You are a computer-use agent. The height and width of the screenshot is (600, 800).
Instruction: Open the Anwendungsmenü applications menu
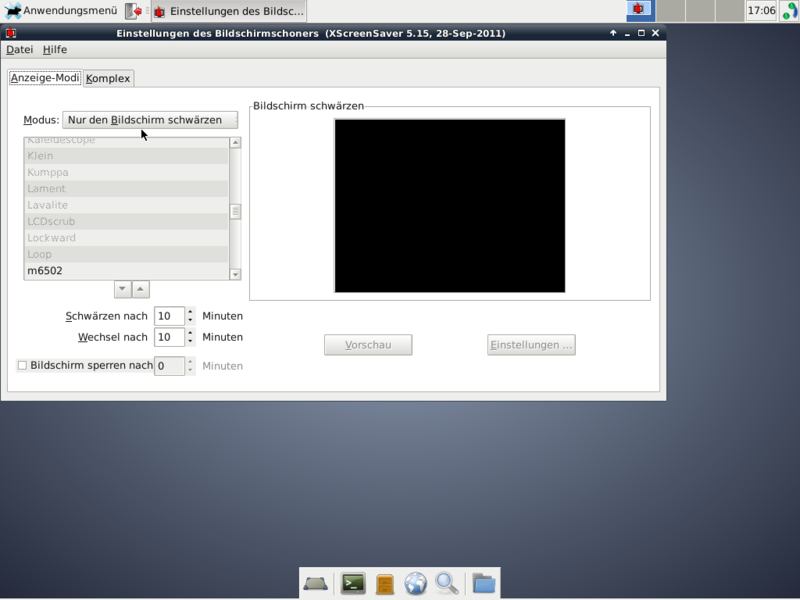coord(60,11)
